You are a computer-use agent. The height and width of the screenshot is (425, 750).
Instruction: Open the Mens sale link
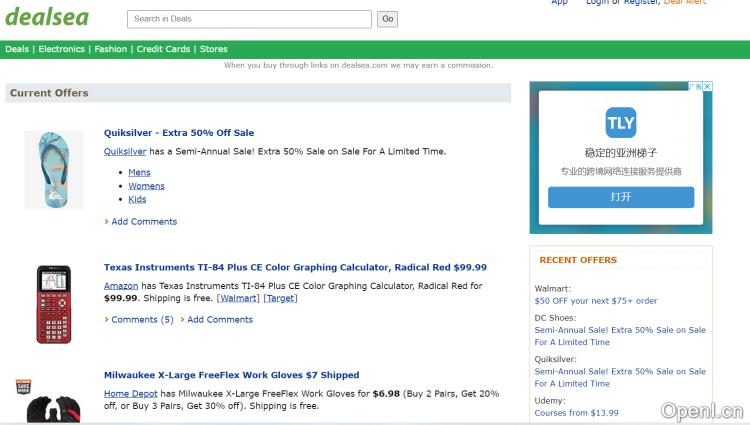click(x=139, y=173)
